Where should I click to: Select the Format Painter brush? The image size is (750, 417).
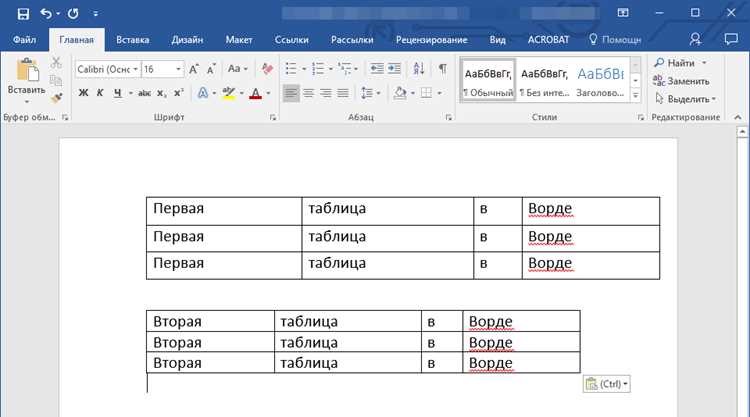[56, 98]
